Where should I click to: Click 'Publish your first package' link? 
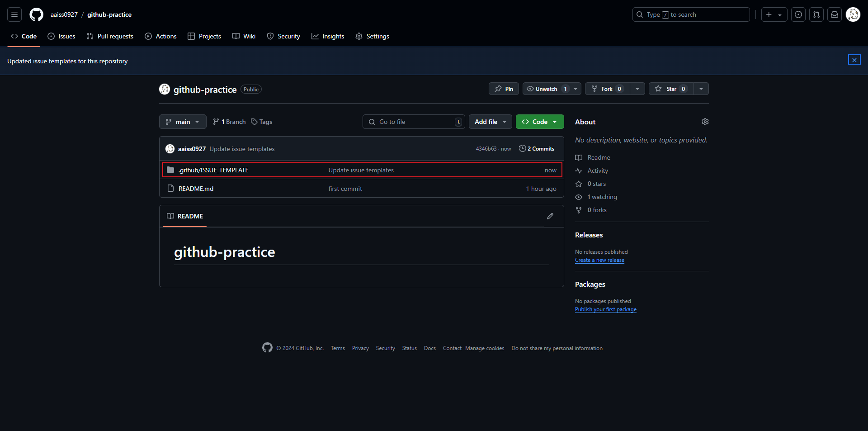pos(606,309)
